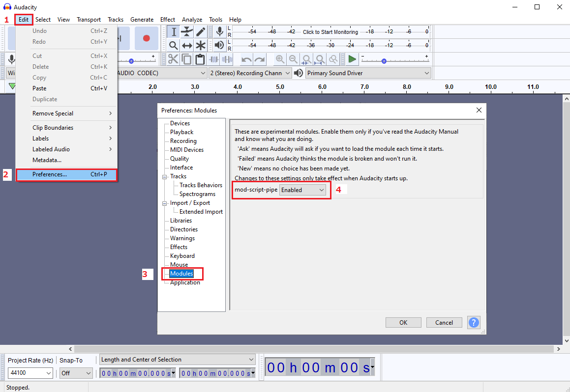Image resolution: width=570 pixels, height=392 pixels.
Task: Select the Selection (I-beam) tool
Action: pos(174,32)
